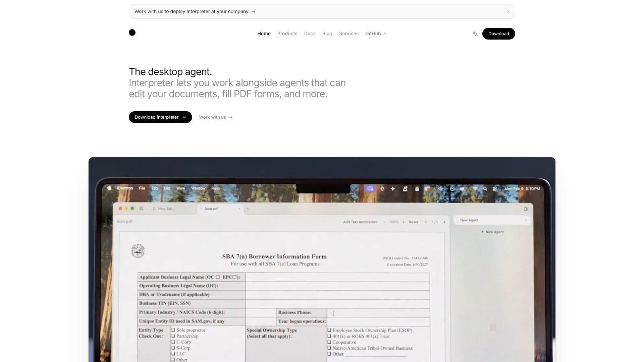Open the File menu in the video
The width and height of the screenshot is (644, 362).
(x=142, y=188)
